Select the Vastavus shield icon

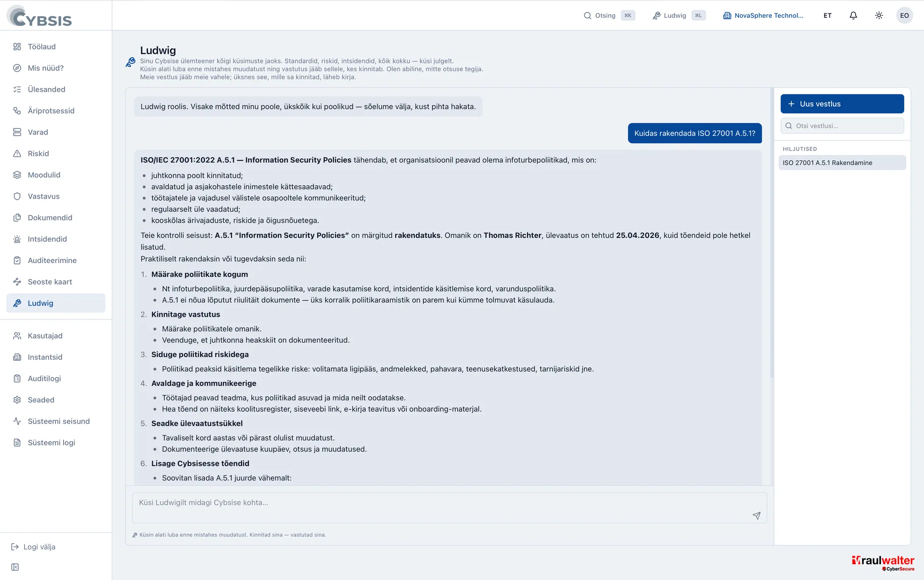point(17,196)
